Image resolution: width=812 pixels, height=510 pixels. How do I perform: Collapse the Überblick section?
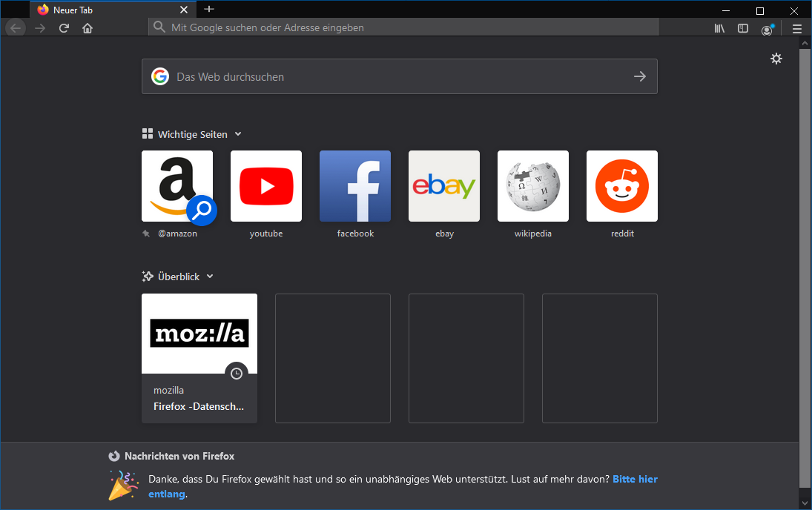(210, 276)
